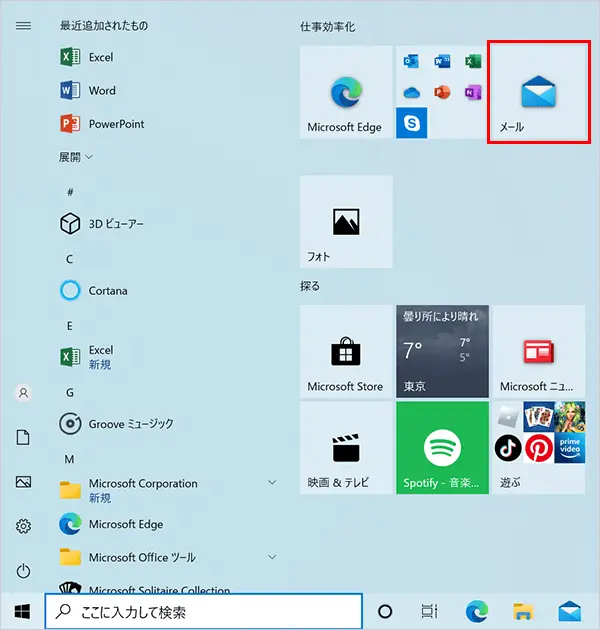
Task: Open Word in the Office tile group
Action: tap(442, 61)
